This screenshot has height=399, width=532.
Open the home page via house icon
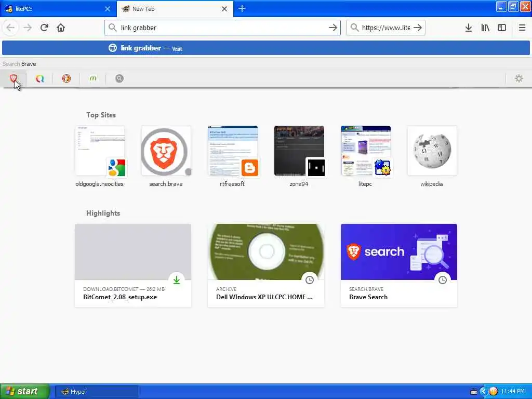tap(61, 28)
